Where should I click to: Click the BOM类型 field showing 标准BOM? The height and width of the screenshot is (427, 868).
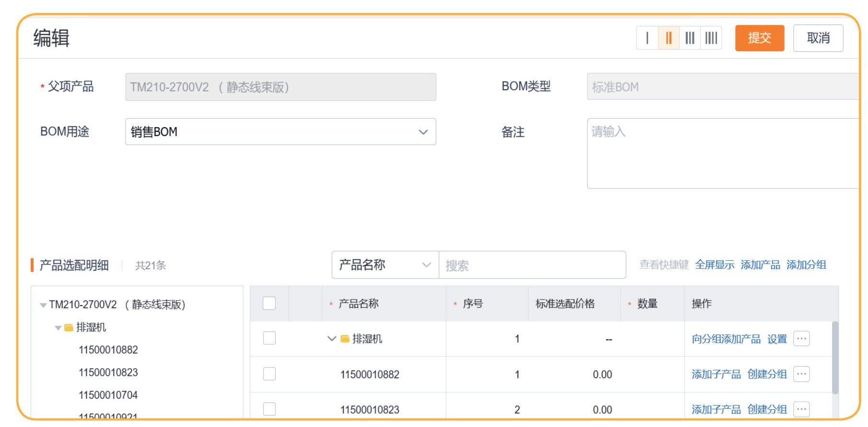(x=723, y=87)
